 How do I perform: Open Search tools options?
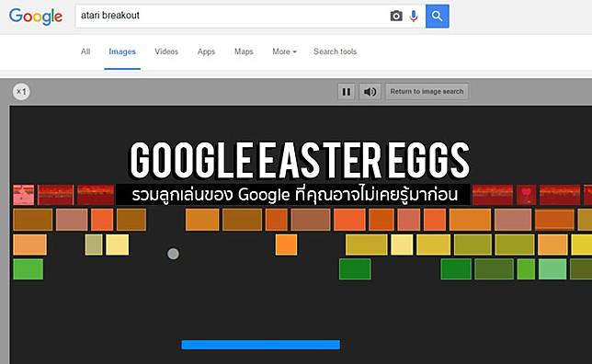point(335,51)
